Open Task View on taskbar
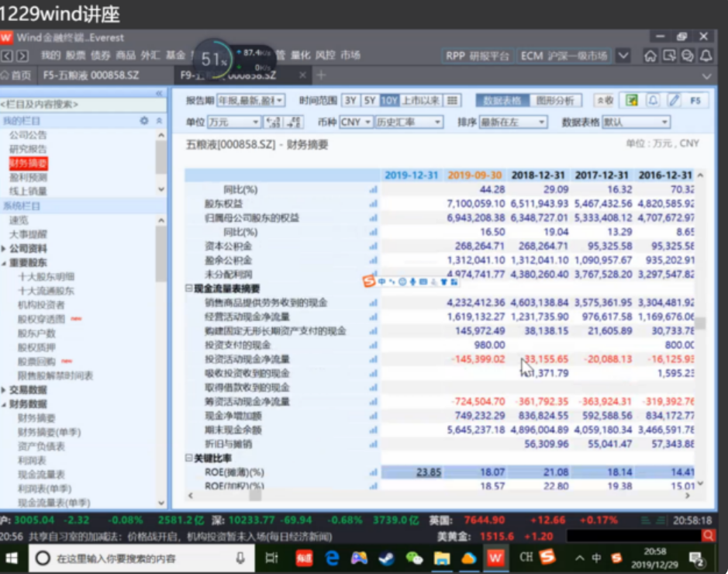728x574 pixels. pyautogui.click(x=271, y=558)
